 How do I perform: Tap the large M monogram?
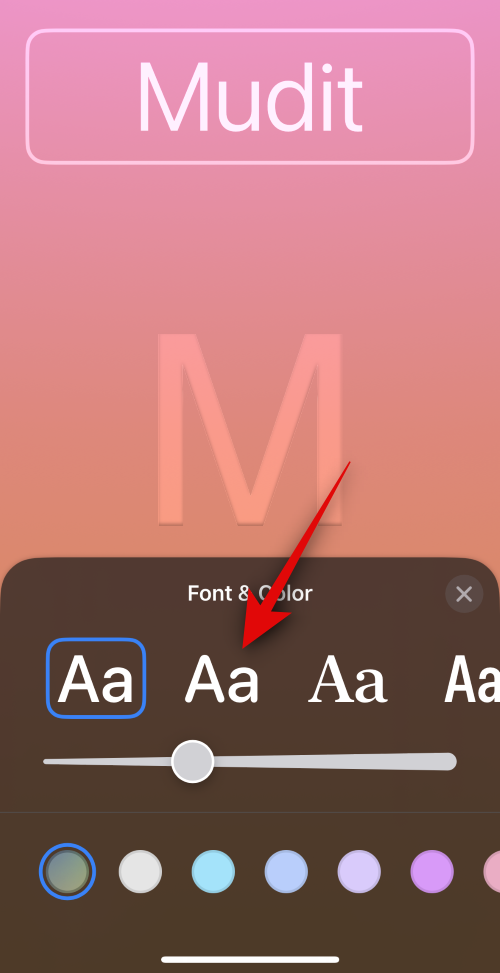click(x=250, y=429)
